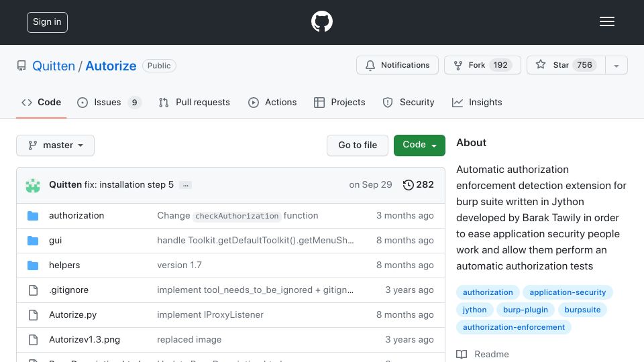The height and width of the screenshot is (362, 644).
Task: Open the 'replaced image' commit message
Action: pyautogui.click(x=189, y=339)
